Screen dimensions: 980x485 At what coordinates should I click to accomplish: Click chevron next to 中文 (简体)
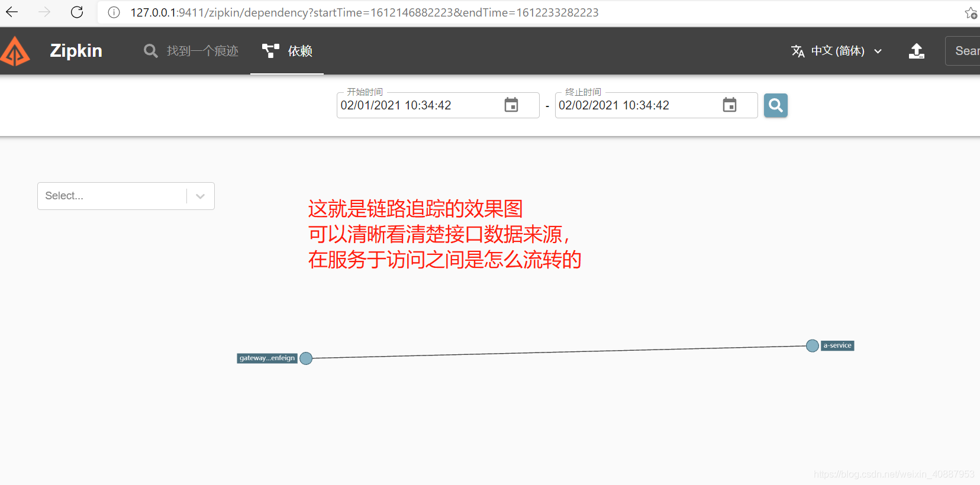(878, 51)
